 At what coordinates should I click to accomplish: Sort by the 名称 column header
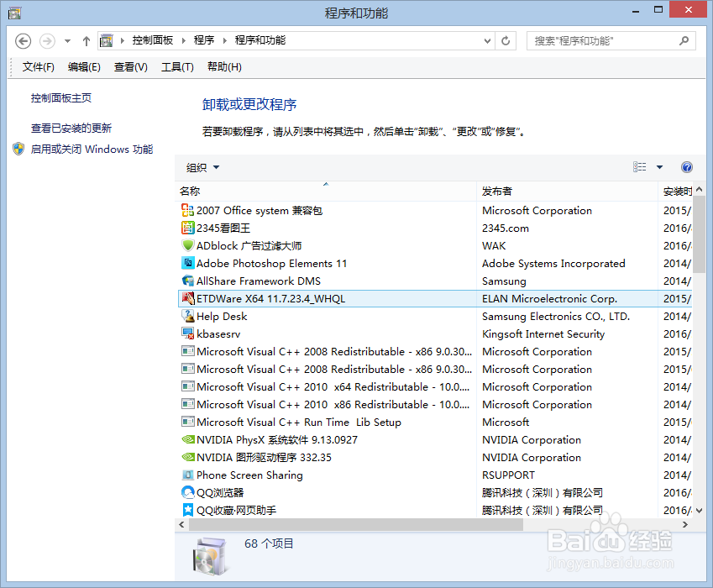[x=326, y=192]
